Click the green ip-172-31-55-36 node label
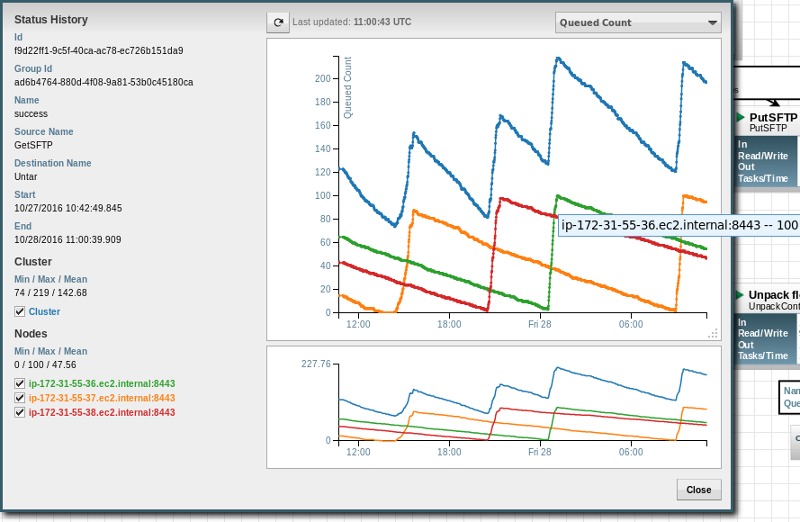The height and width of the screenshot is (522, 800). point(86,383)
